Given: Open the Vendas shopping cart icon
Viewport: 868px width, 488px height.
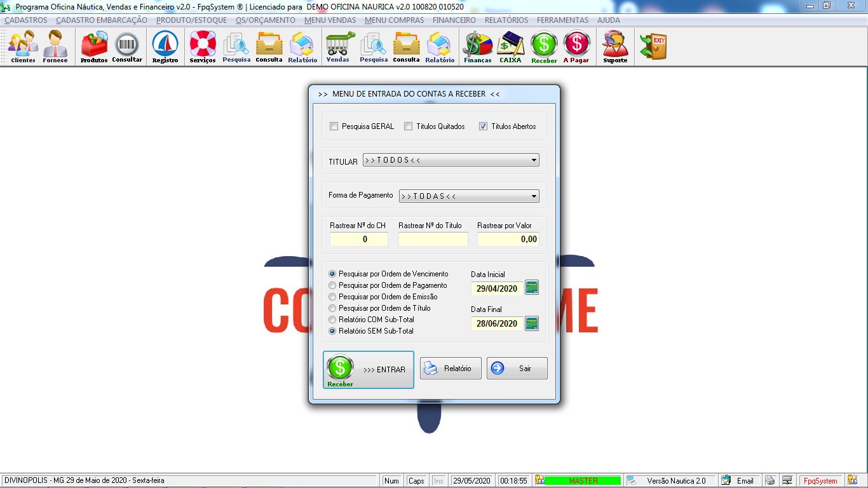Looking at the screenshot, I should [338, 47].
